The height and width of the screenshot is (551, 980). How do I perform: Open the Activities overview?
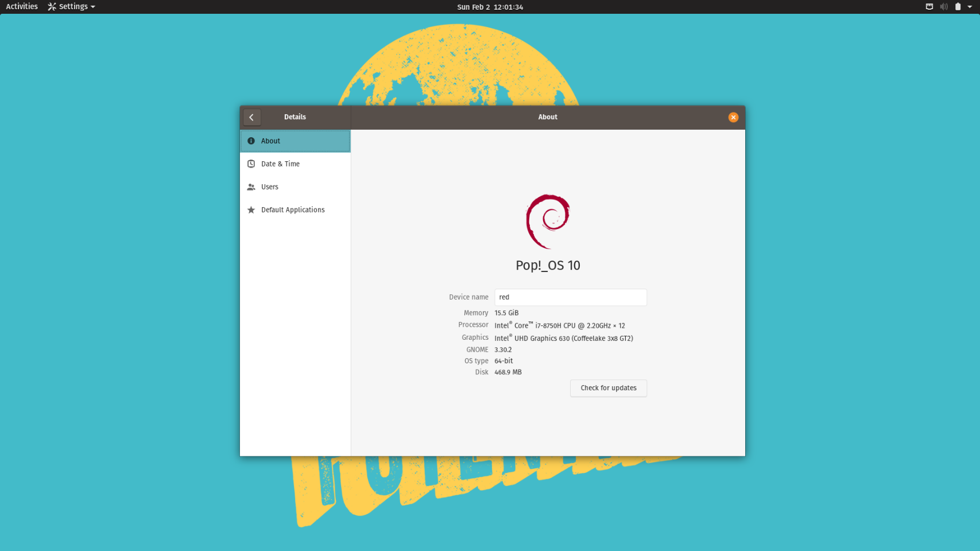click(x=22, y=7)
